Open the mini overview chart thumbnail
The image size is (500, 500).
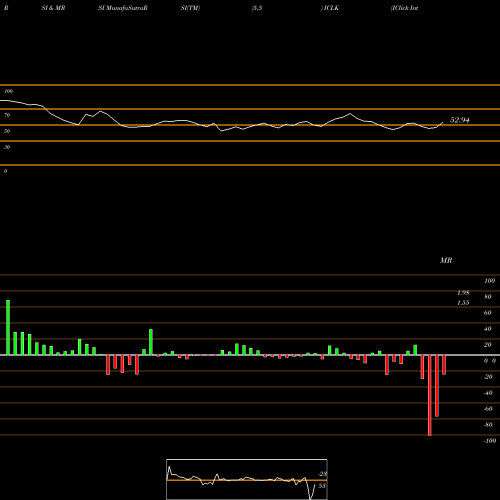point(247,479)
